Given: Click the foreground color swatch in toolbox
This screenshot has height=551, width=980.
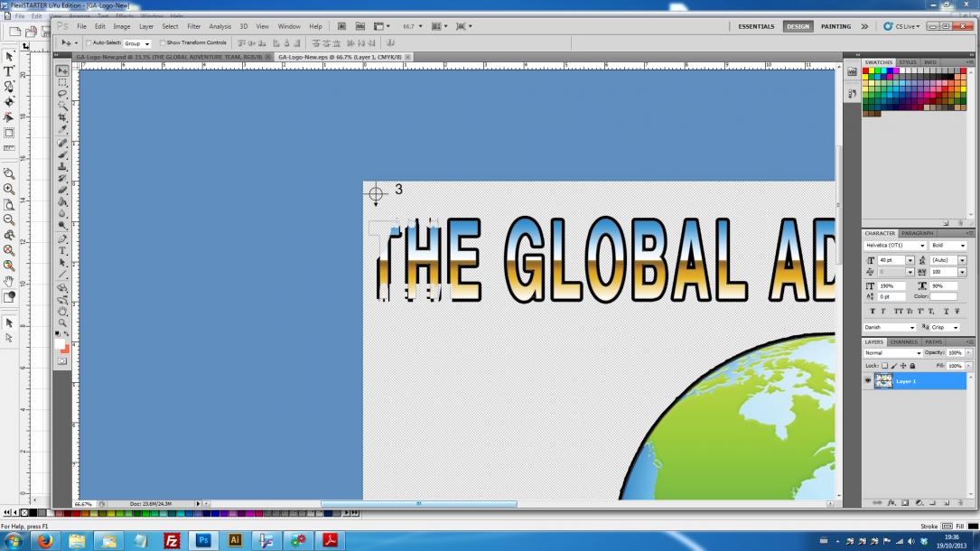Looking at the screenshot, I should point(60,344).
